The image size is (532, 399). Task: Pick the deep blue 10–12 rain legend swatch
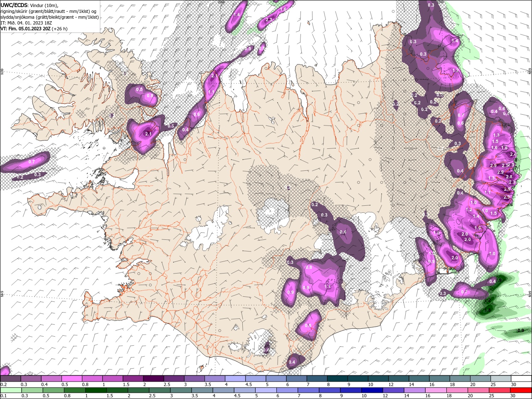[372, 390]
